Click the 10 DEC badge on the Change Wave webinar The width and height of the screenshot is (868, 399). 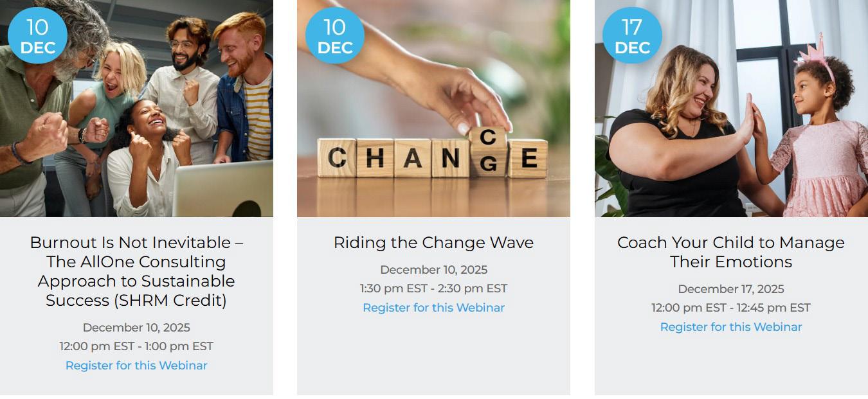334,36
